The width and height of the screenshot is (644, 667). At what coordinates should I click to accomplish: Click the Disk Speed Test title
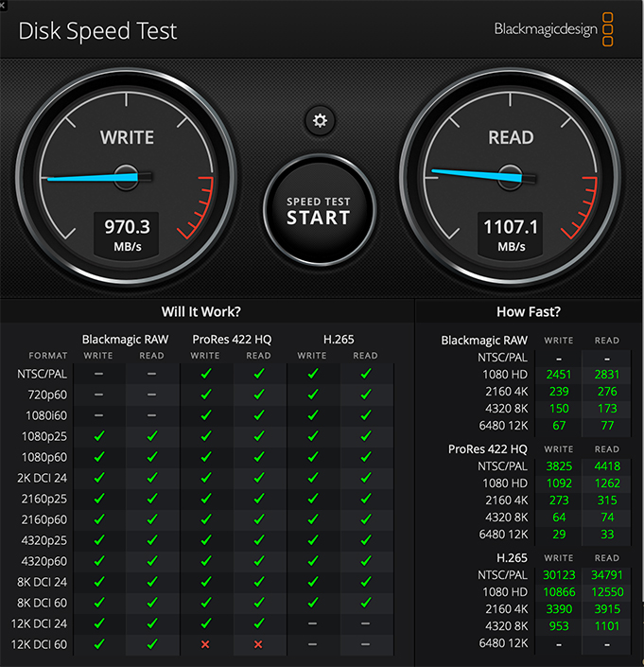(97, 30)
